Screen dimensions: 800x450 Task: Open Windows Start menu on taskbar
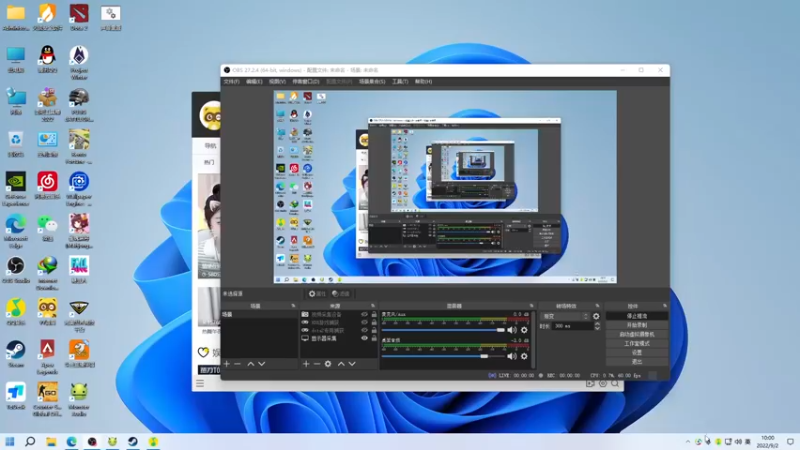coord(10,441)
